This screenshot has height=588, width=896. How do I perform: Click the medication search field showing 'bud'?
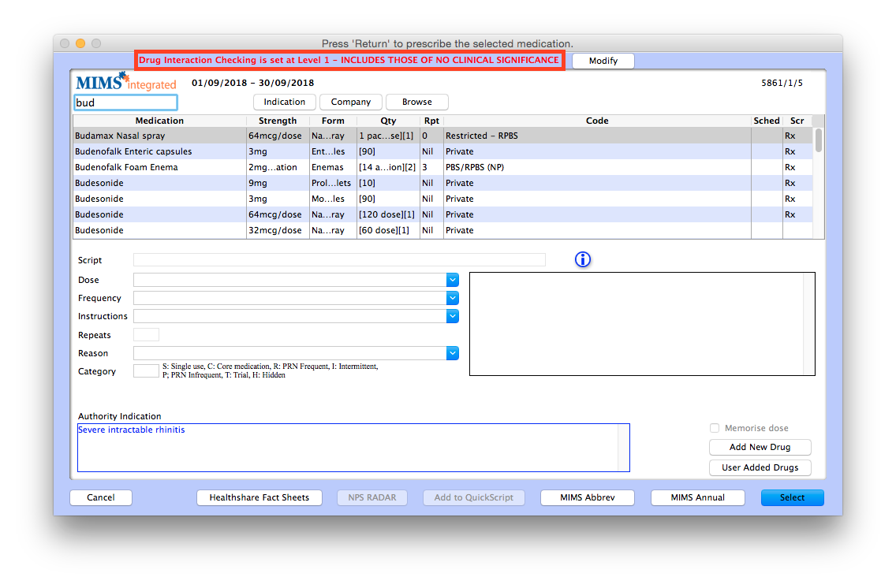coord(125,102)
